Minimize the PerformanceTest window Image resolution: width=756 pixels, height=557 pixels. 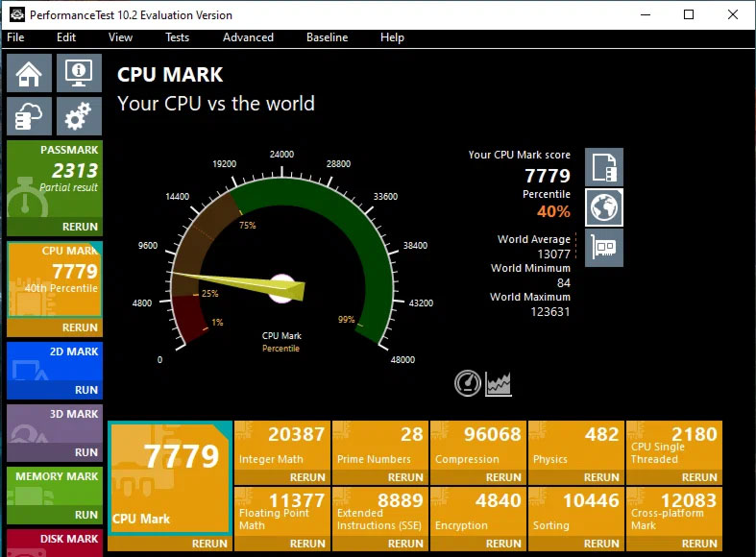point(646,14)
